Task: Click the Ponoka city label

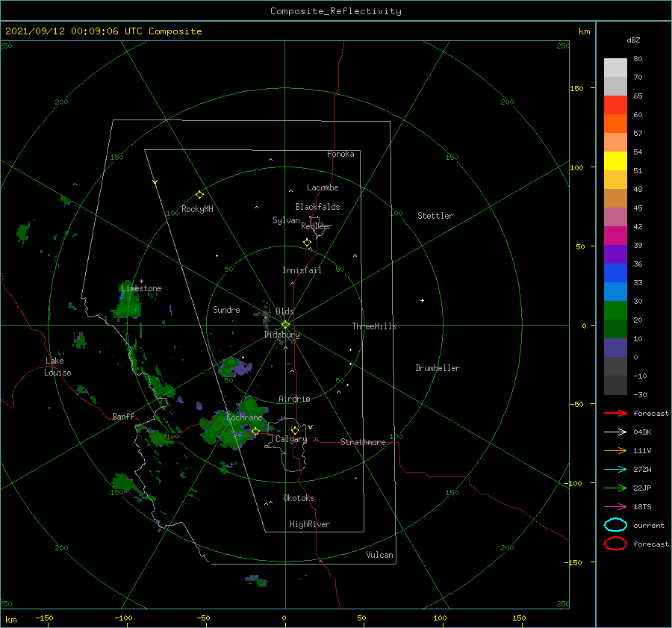Action: point(340,154)
